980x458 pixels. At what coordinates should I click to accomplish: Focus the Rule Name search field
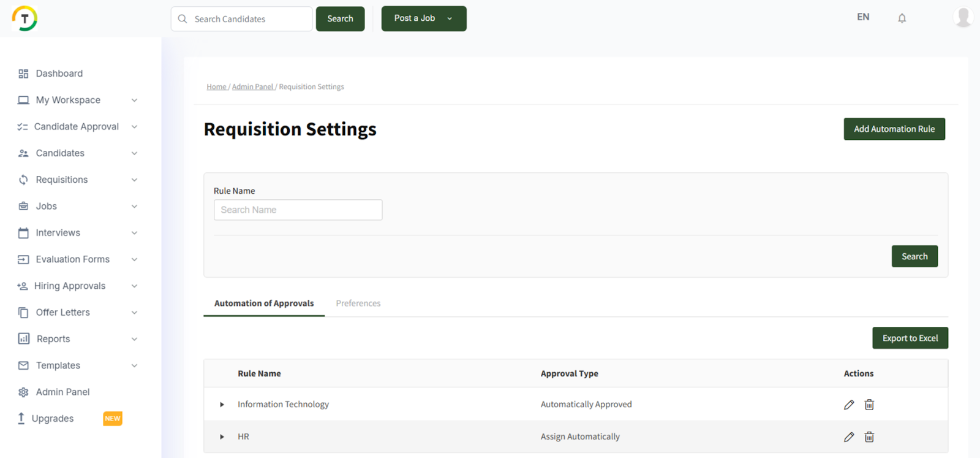pyautogui.click(x=298, y=210)
